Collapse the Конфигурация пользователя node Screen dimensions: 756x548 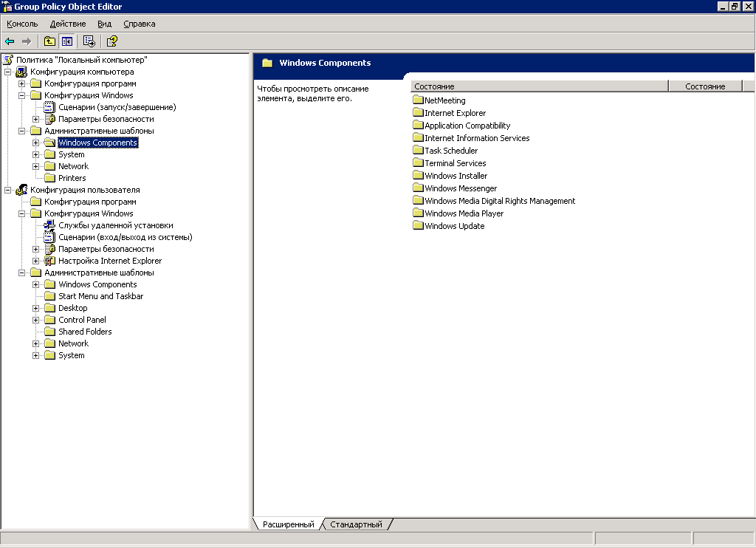click(7, 190)
